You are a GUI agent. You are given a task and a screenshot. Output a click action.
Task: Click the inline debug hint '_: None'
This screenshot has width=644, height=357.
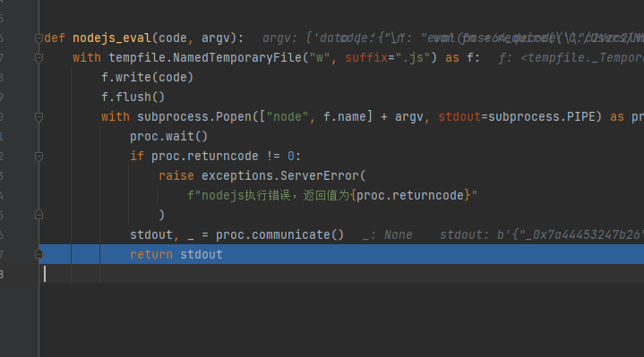(x=387, y=234)
